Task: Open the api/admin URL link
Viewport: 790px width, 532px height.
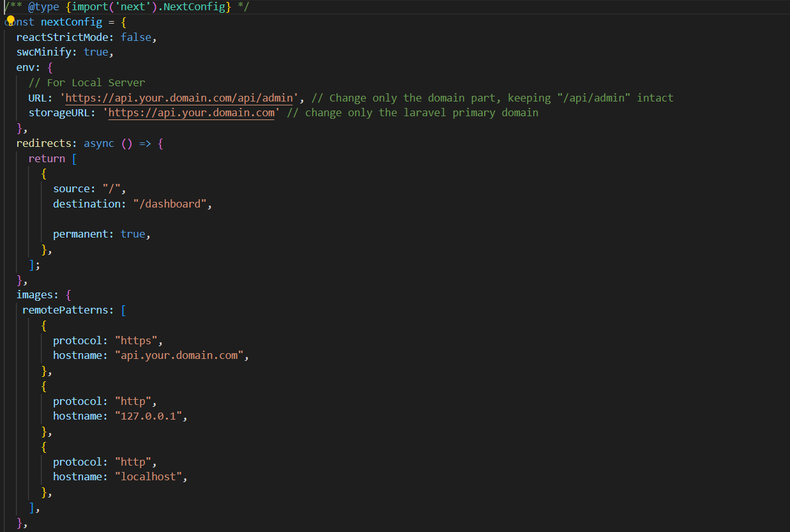Action: 179,98
